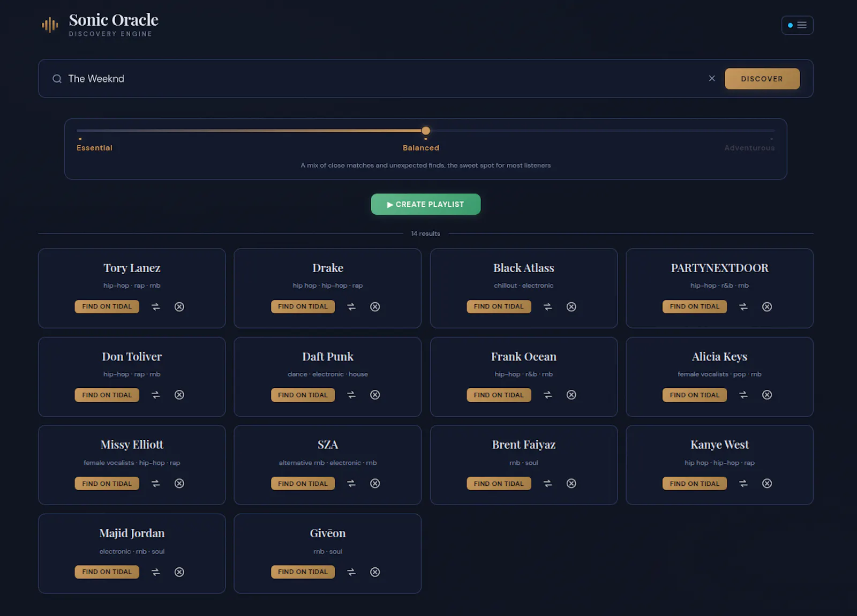Find Brent Faiyaz on Tidal

(499, 484)
